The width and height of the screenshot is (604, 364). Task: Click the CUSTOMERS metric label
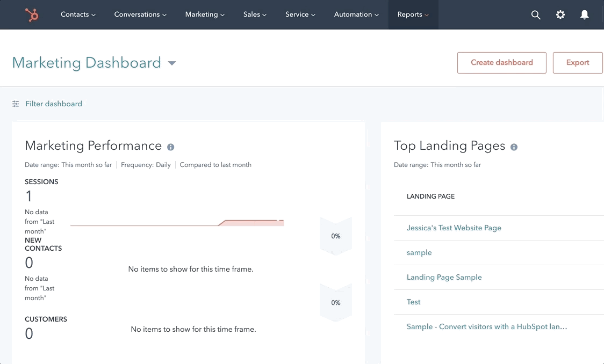(46, 319)
